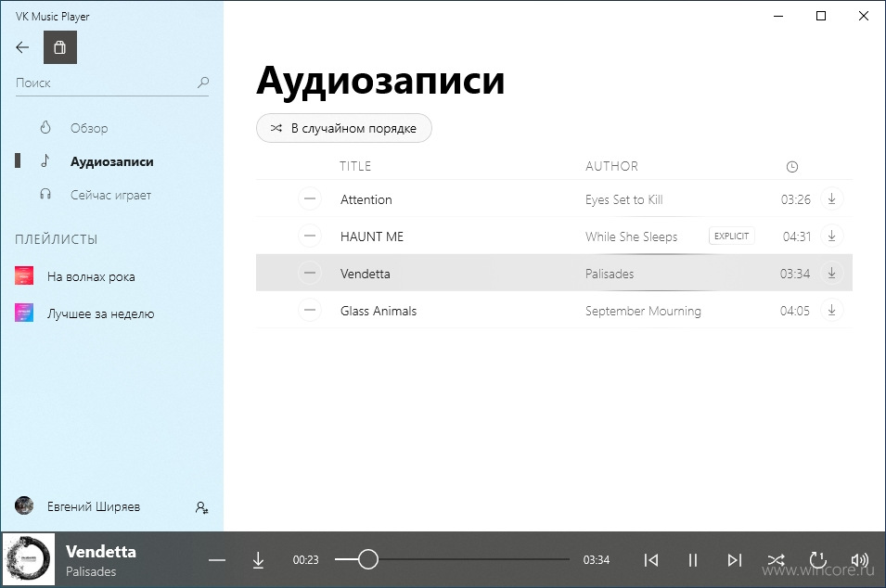The height and width of the screenshot is (588, 886).
Task: Click Palisades artist in player bar
Action: coord(91,571)
